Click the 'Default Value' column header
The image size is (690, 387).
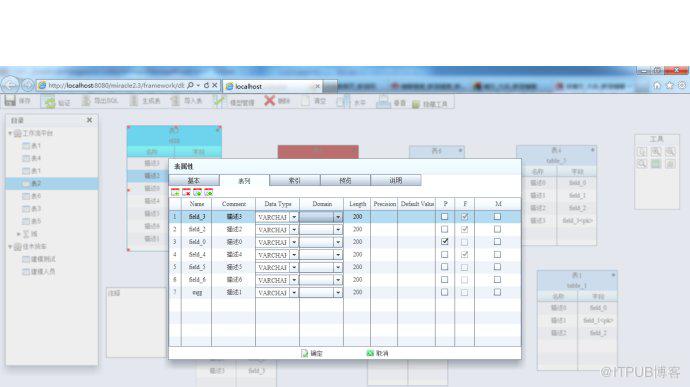pos(417,204)
